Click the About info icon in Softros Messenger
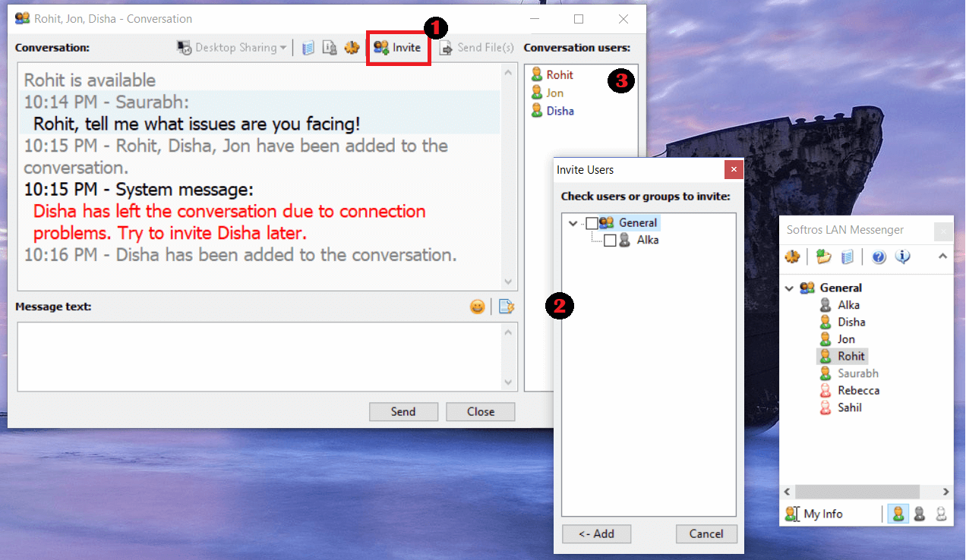The image size is (966, 560). click(902, 257)
